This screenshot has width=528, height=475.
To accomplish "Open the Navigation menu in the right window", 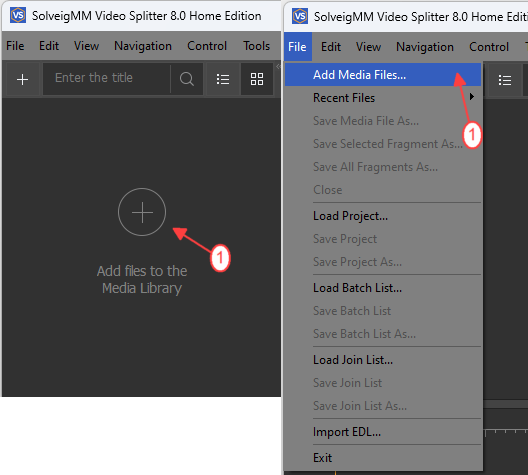I will (x=425, y=47).
